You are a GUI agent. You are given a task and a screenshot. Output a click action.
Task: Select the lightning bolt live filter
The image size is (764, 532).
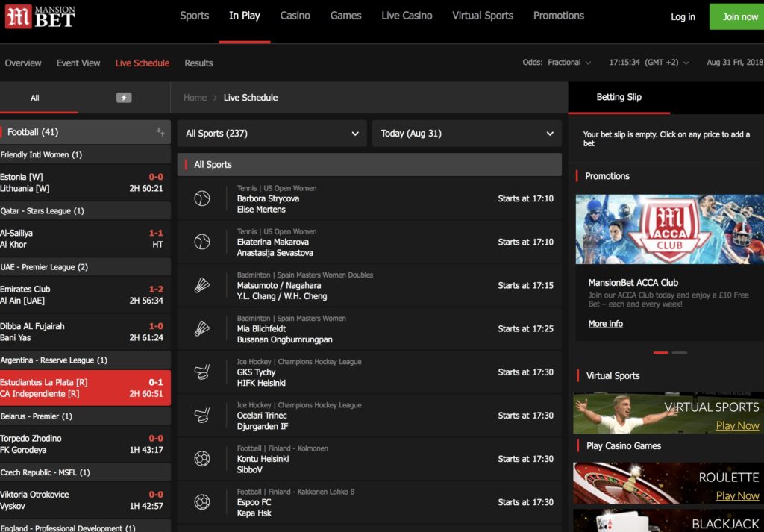[124, 98]
